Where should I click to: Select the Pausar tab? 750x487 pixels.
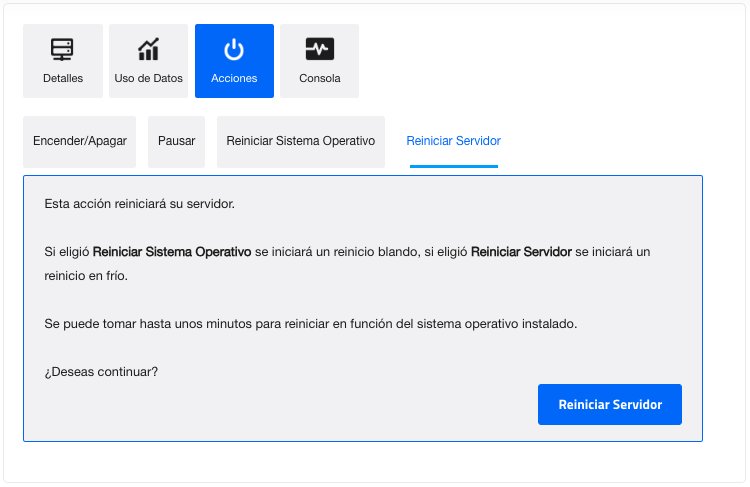point(176,141)
